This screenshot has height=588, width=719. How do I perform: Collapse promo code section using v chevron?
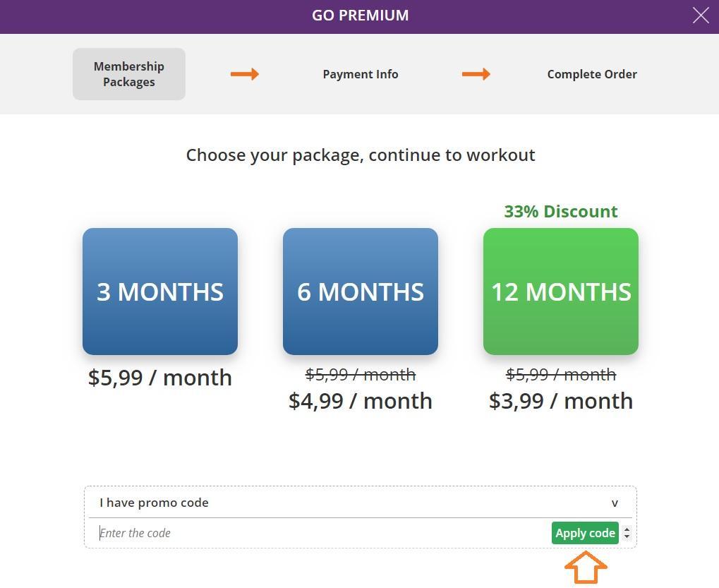tap(615, 503)
